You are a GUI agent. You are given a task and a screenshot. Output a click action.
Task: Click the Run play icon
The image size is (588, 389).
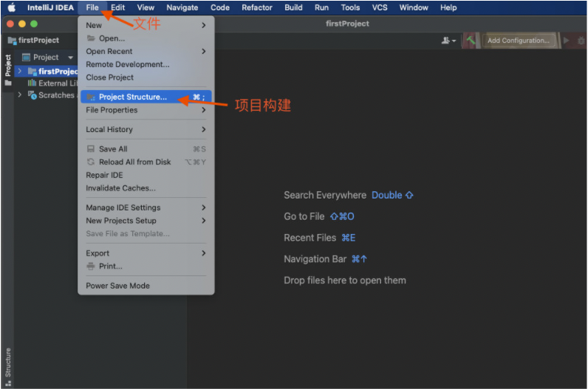[x=567, y=40]
